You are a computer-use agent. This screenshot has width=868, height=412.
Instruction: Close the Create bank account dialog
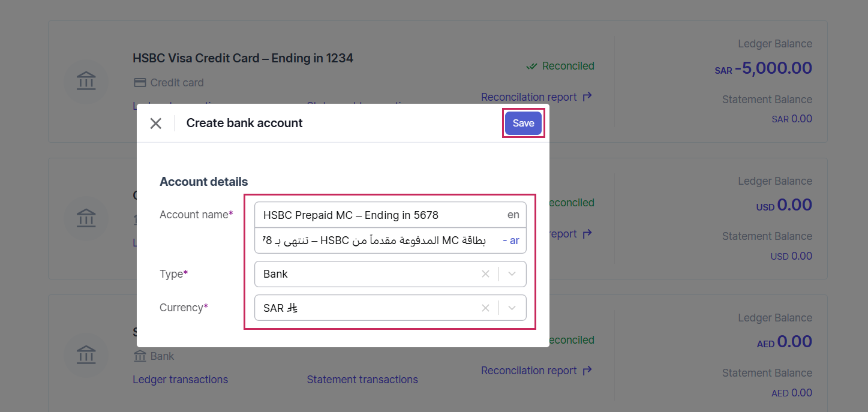coord(156,124)
